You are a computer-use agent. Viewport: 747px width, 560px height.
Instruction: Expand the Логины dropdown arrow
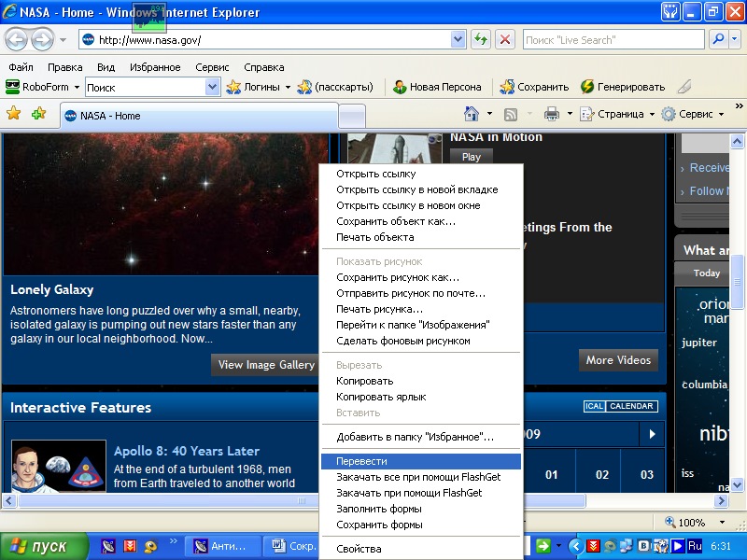pyautogui.click(x=288, y=87)
